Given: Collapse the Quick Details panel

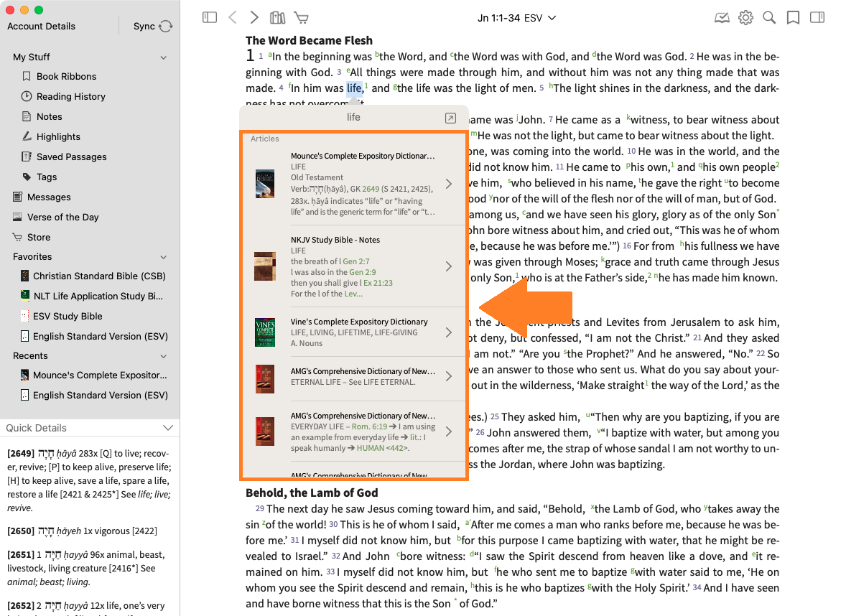Looking at the screenshot, I should click(167, 428).
